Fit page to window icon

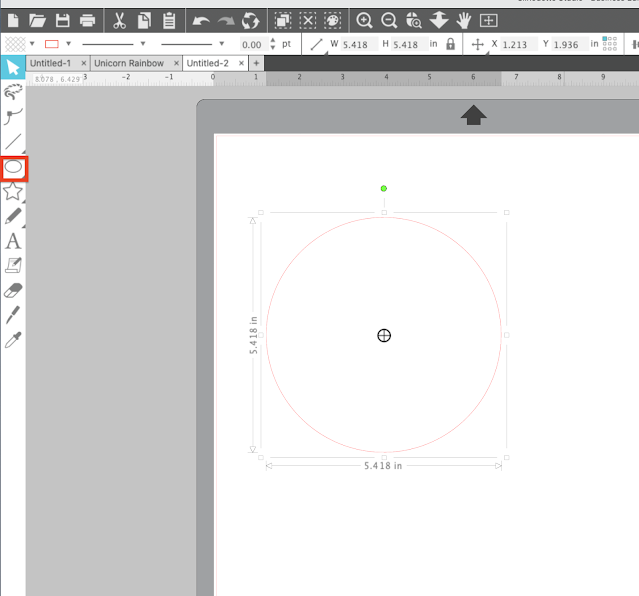point(488,20)
